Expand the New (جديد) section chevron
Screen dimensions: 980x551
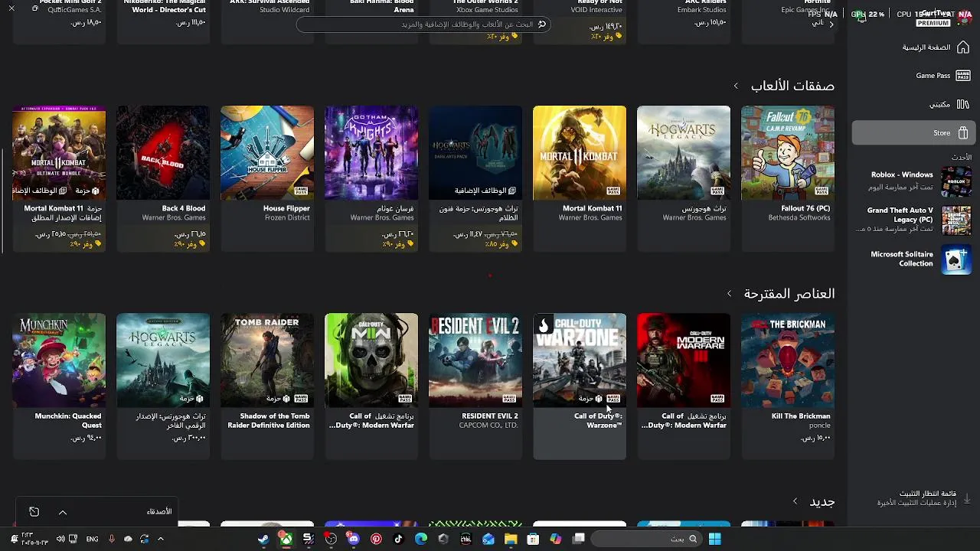pos(795,501)
